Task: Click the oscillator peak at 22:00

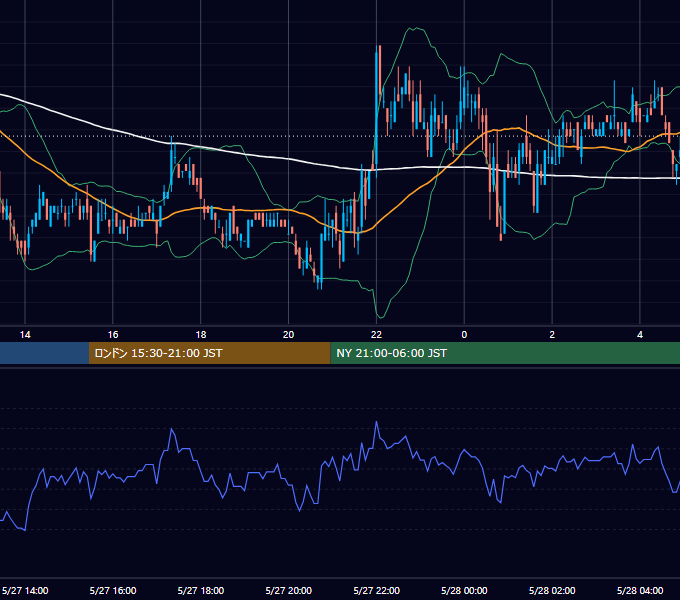Action: pos(376,422)
